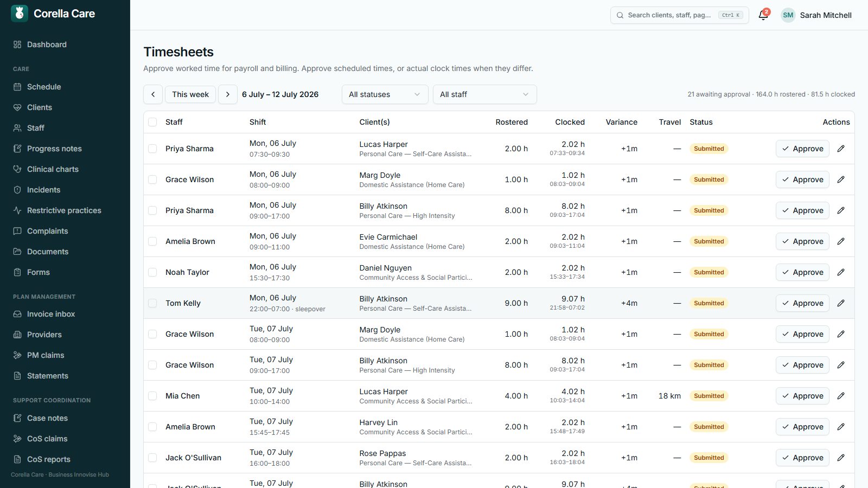Viewport: 868px width, 488px height.
Task: Edit Amelia Brown Harvey Lin shift pencil
Action: point(841,427)
